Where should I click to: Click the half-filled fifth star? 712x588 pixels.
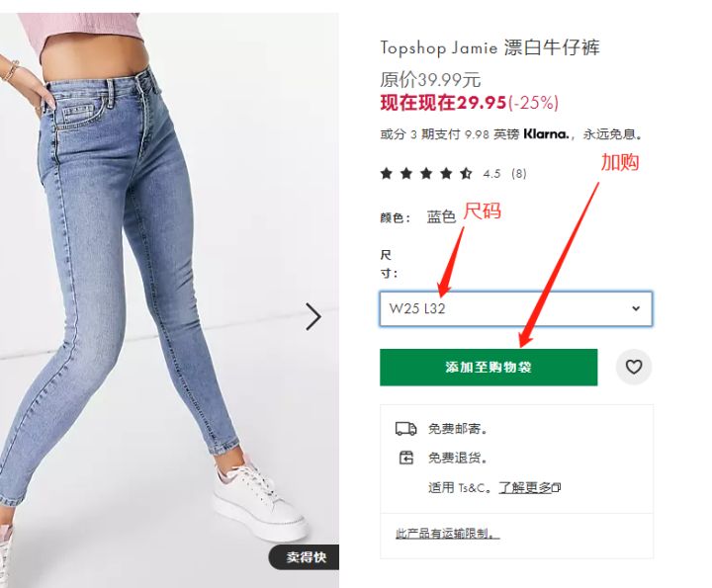coord(466,173)
